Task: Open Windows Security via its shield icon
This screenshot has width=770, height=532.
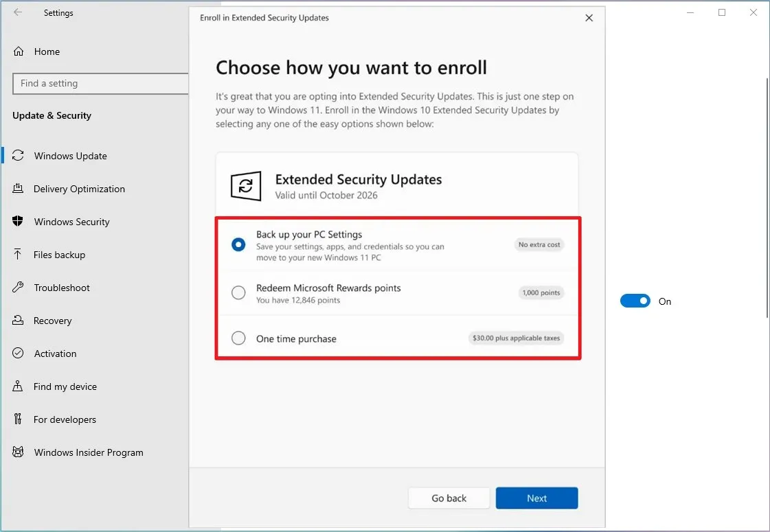Action: coord(19,222)
